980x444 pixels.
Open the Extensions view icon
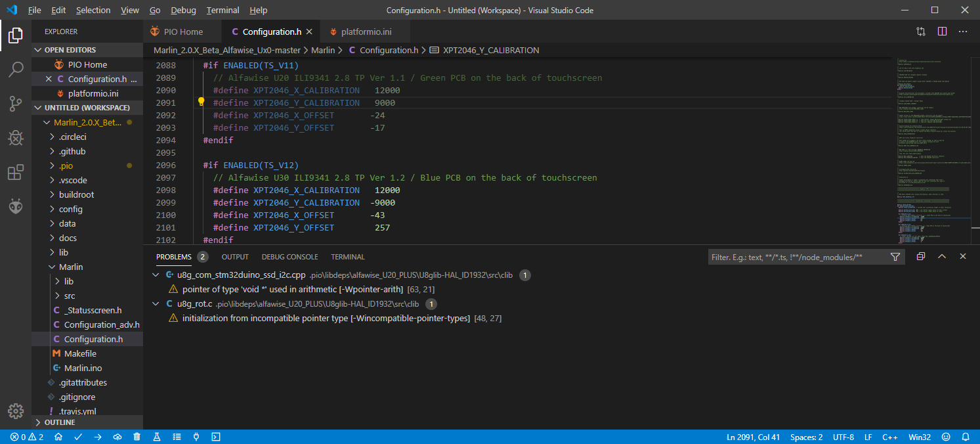(x=16, y=173)
